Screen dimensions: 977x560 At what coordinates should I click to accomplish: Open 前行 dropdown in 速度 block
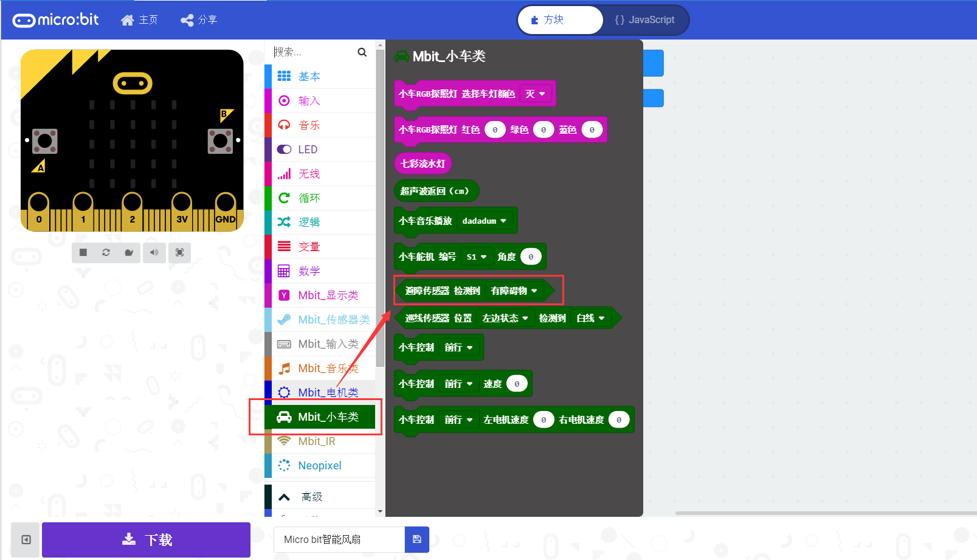[x=458, y=384]
